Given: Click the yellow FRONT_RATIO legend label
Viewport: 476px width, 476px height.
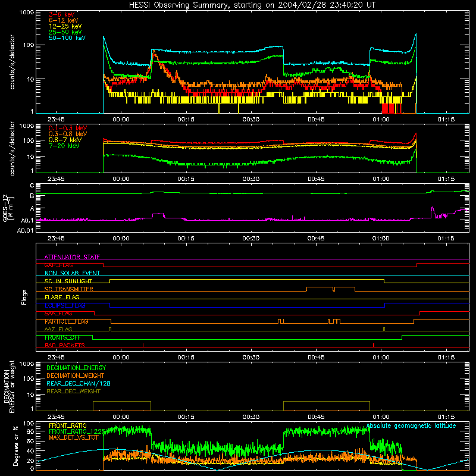Looking at the screenshot, I should click(x=68, y=426).
